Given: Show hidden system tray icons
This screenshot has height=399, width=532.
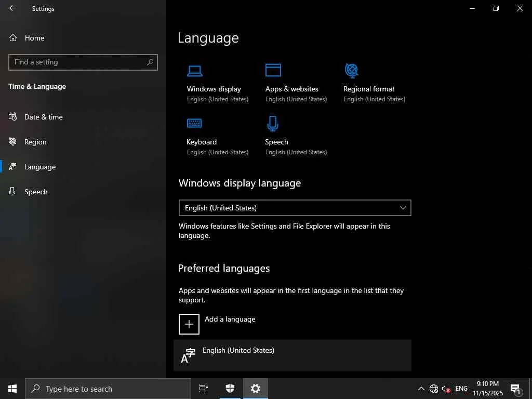Looking at the screenshot, I should [421, 389].
